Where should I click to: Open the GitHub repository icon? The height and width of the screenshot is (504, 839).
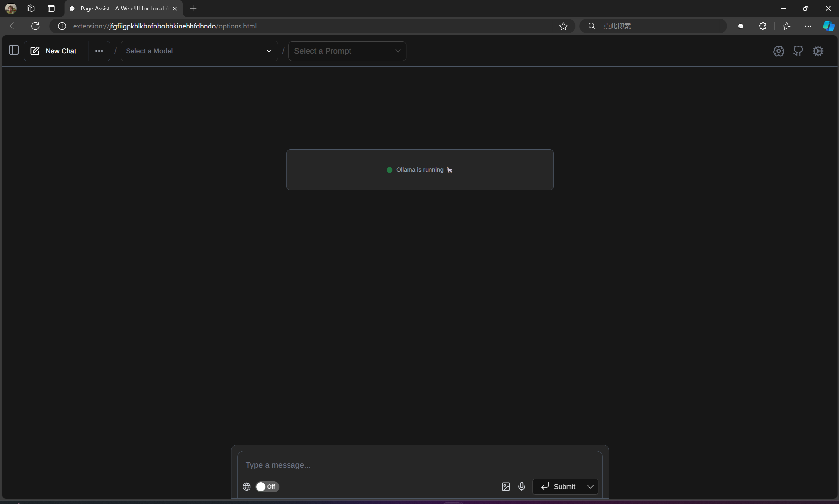[x=798, y=51]
